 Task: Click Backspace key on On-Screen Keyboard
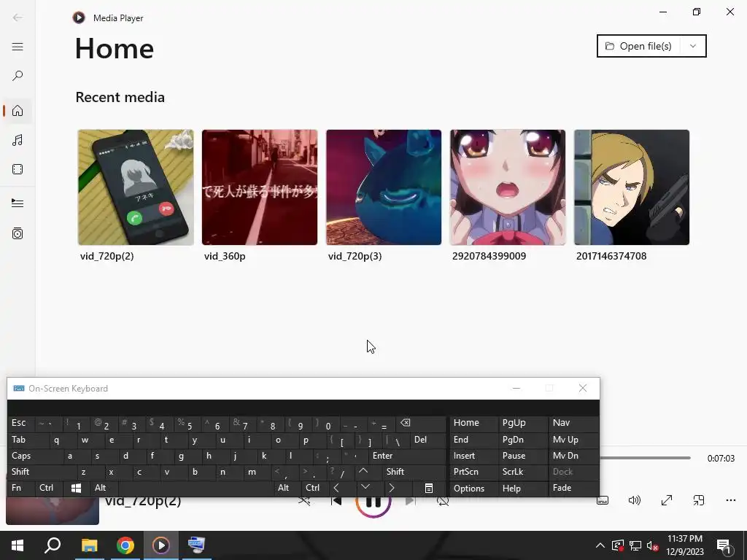pyautogui.click(x=421, y=423)
